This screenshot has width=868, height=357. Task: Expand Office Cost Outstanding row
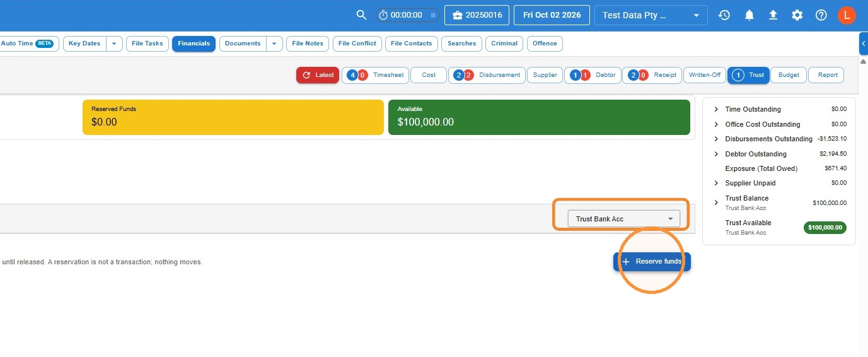(716, 124)
